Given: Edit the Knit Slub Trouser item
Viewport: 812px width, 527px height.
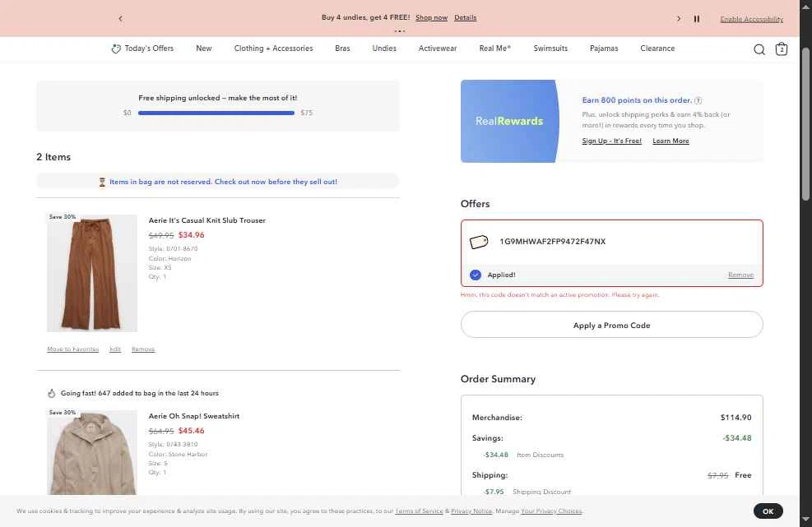Looking at the screenshot, I should [x=115, y=349].
